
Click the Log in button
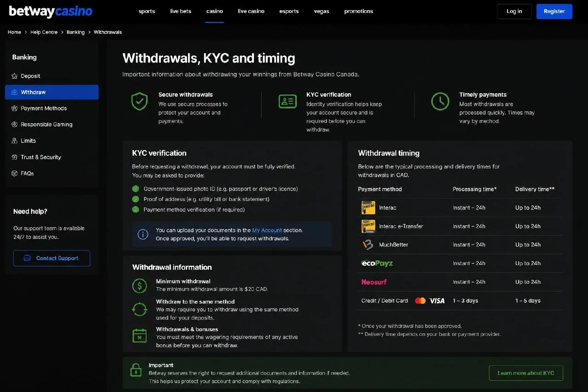coord(514,11)
